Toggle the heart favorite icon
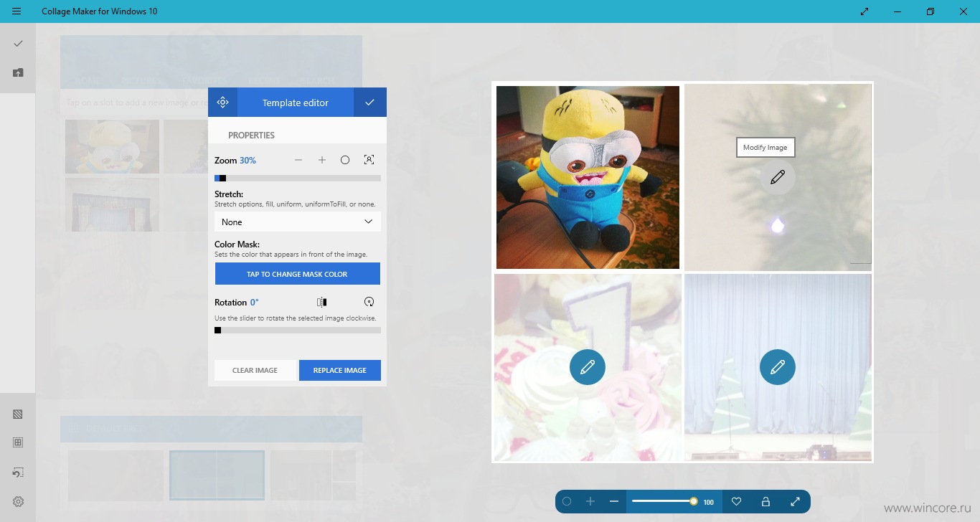The width and height of the screenshot is (980, 522). 736,502
